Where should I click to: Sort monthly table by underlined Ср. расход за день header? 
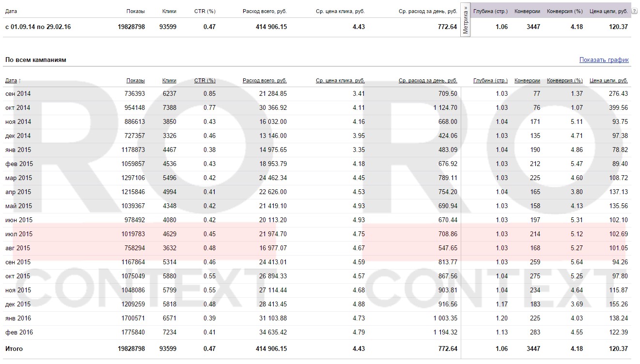[428, 81]
